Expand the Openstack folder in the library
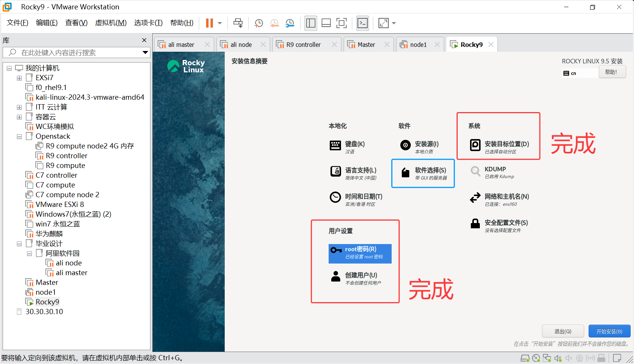Screen dimensions: 634x364 tap(19, 136)
